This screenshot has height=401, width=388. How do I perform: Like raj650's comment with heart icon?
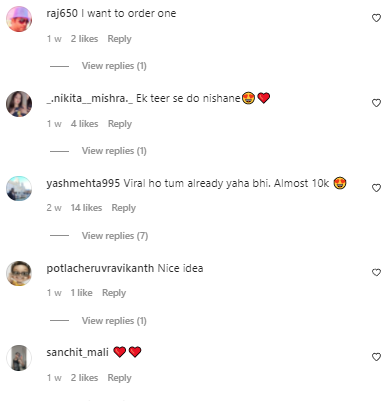(376, 18)
